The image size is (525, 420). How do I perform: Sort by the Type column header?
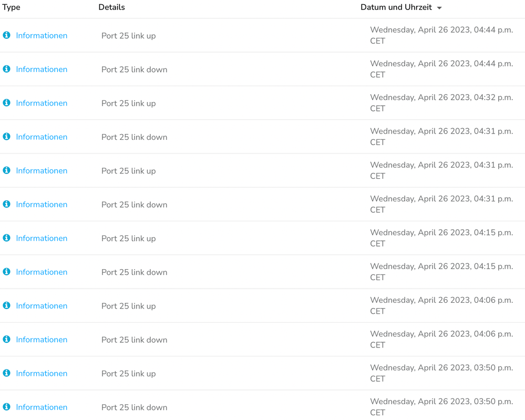(x=12, y=7)
